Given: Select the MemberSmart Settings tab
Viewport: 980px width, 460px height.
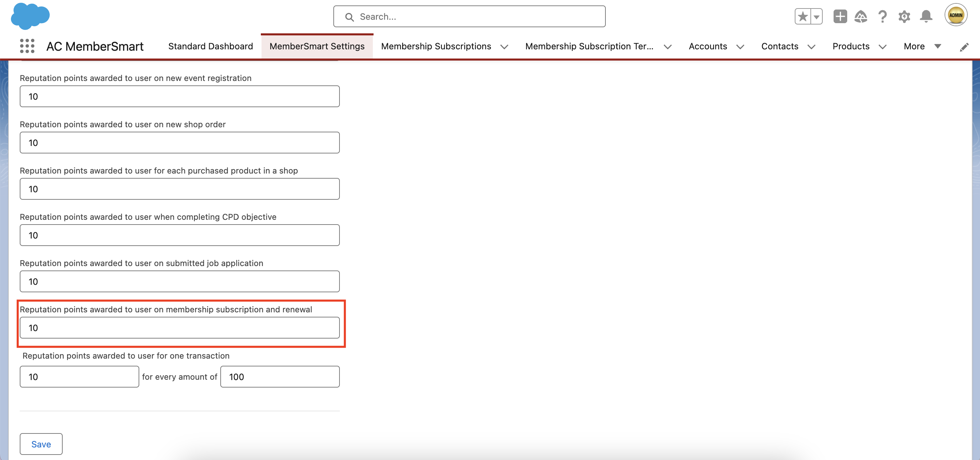Looking at the screenshot, I should point(317,45).
